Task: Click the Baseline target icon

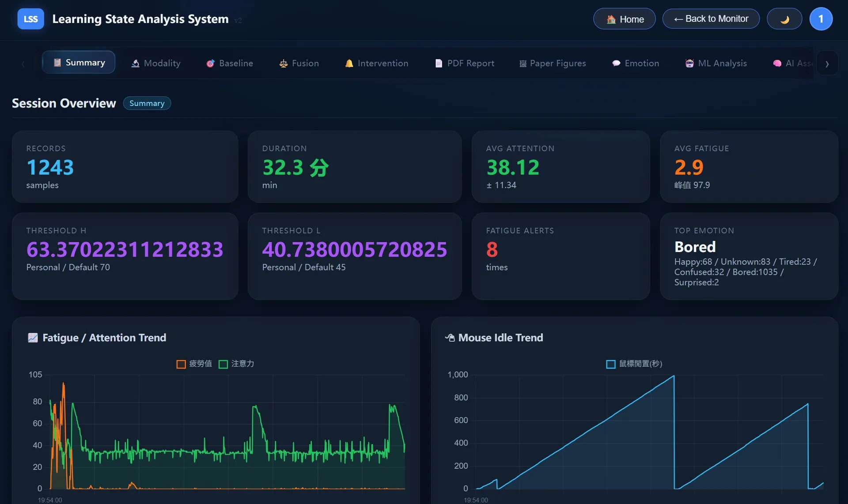Action: click(210, 64)
